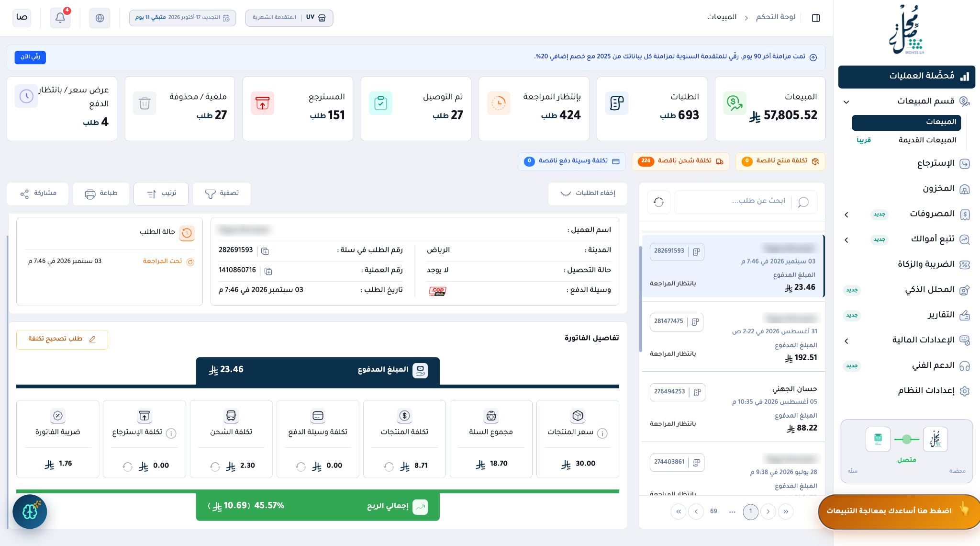
Task: Expand the المصروفات menu
Action: (x=846, y=215)
